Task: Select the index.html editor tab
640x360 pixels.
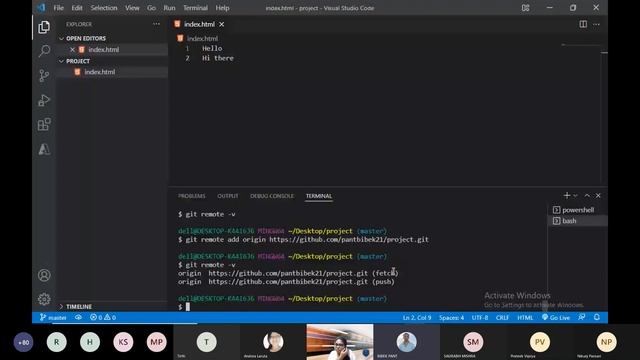Action: pyautogui.click(x=200, y=24)
